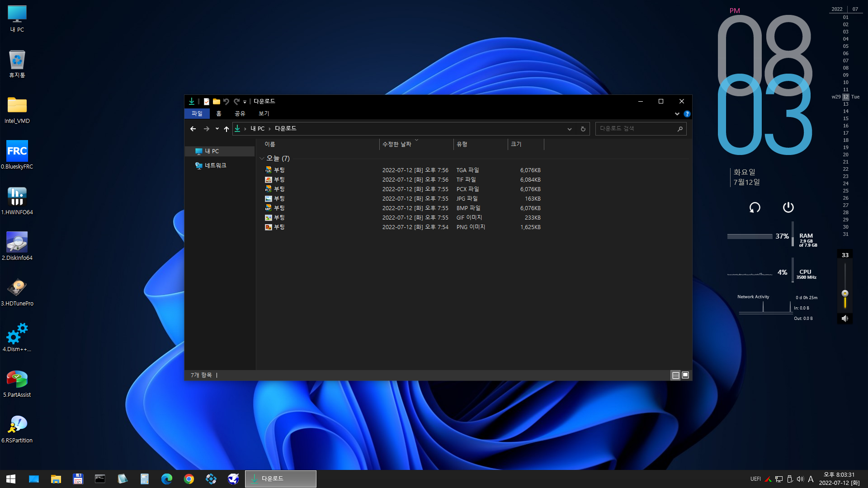Click the volume slider knob widget
Screen dimensions: 868x488
(x=845, y=293)
